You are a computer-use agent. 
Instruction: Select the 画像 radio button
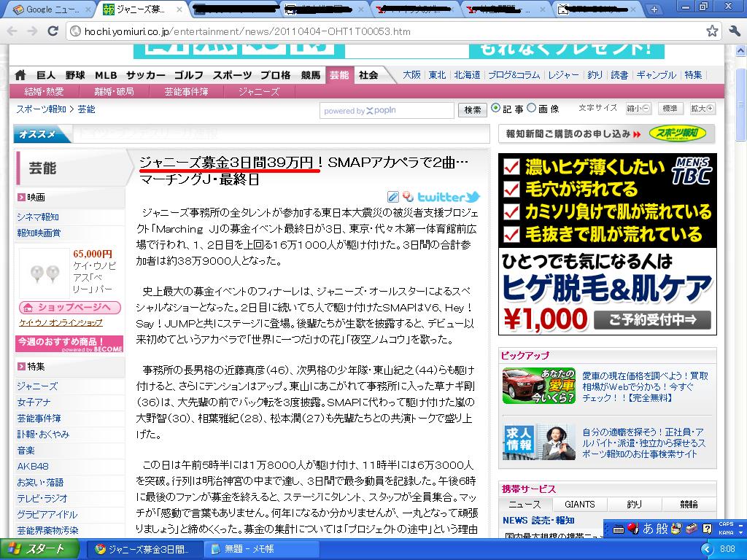point(532,108)
